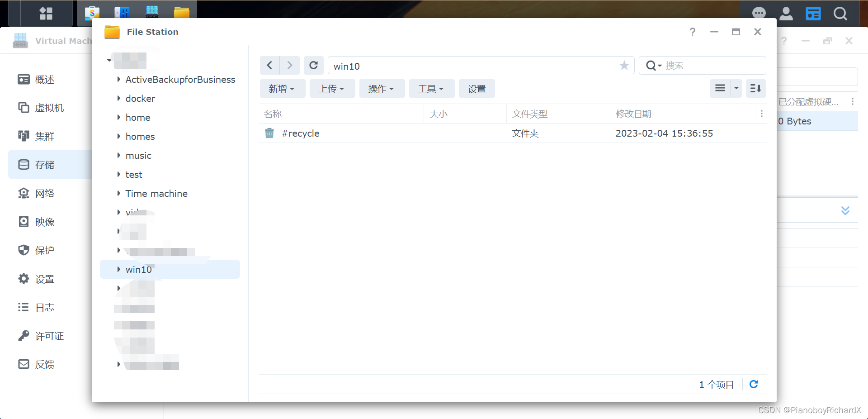
Task: Click the DSM search magnifier icon
Action: [840, 14]
